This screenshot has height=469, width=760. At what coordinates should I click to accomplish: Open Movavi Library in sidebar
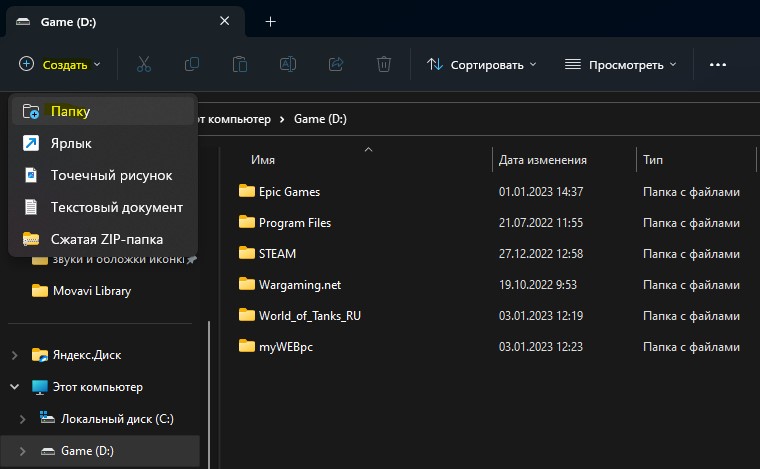click(92, 291)
